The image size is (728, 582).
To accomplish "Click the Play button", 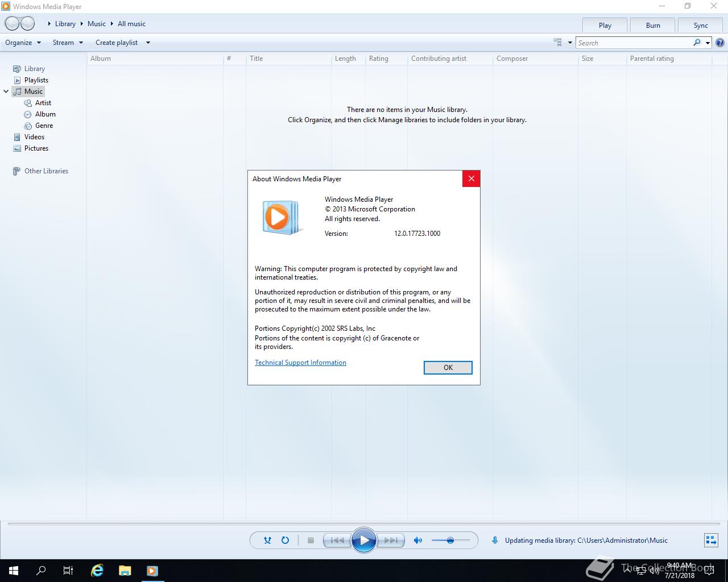I will [364, 541].
